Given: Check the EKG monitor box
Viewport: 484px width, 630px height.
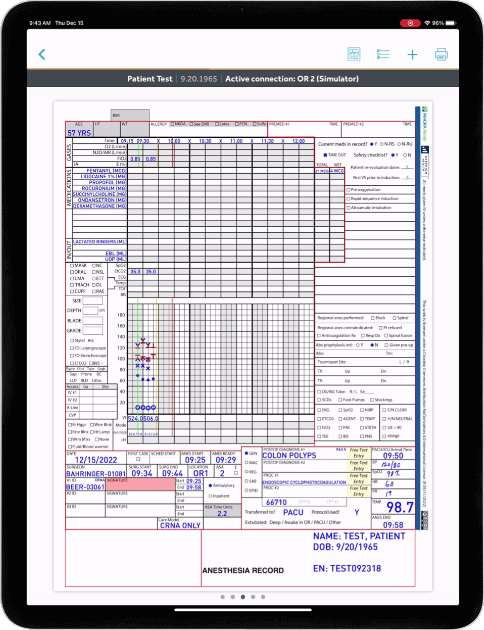Looking at the screenshot, I should click(x=319, y=410).
